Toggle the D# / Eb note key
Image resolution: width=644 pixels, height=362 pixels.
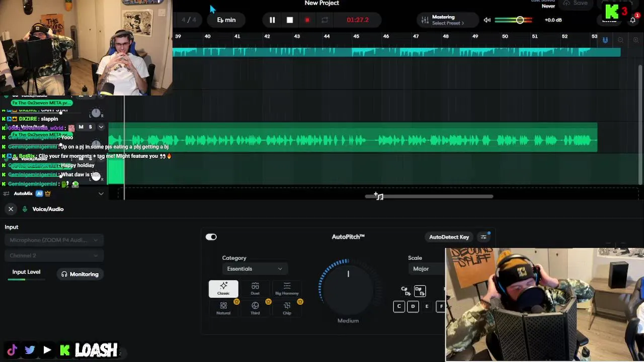[x=420, y=291]
